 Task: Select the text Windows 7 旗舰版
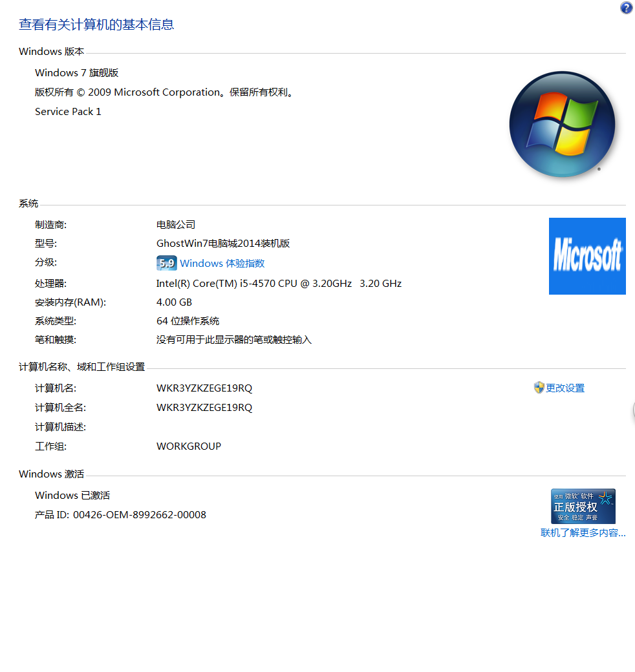(77, 73)
